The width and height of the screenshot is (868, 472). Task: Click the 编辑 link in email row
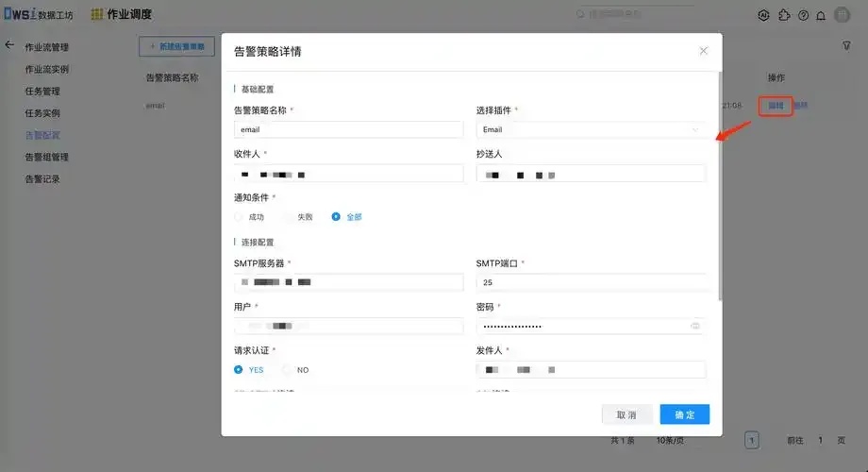click(776, 106)
